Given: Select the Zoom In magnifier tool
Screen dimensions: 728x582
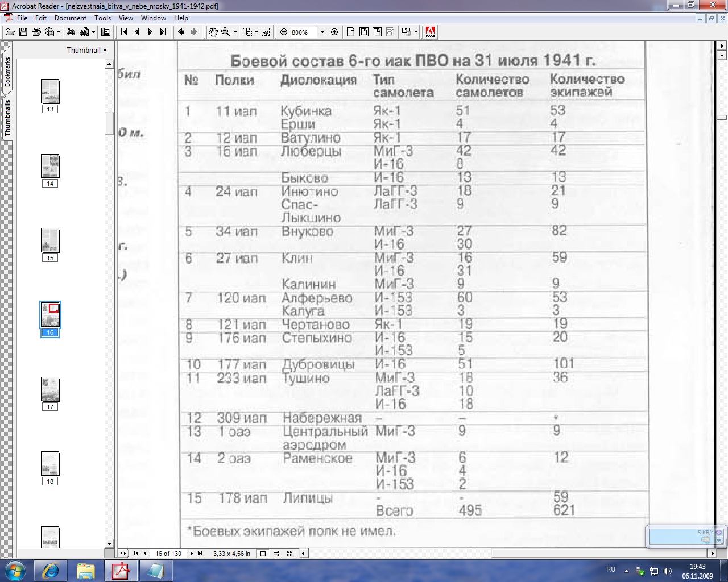Looking at the screenshot, I should tap(226, 32).
